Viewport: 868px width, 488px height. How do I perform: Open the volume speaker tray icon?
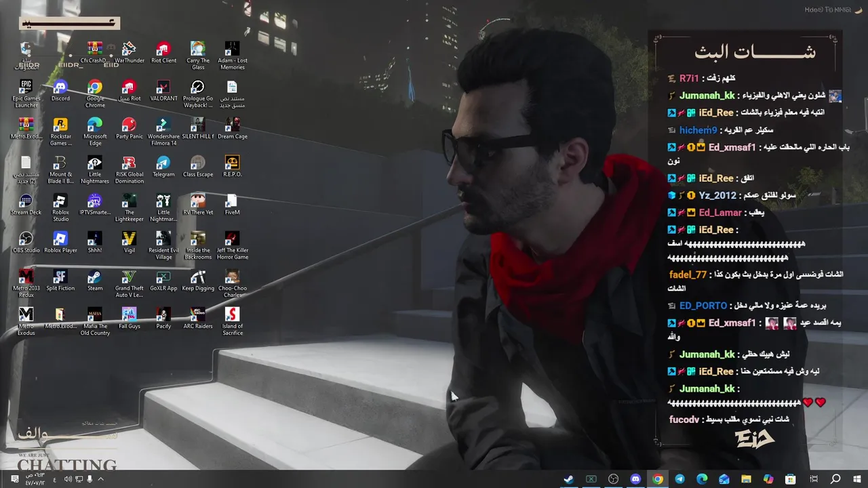68,479
